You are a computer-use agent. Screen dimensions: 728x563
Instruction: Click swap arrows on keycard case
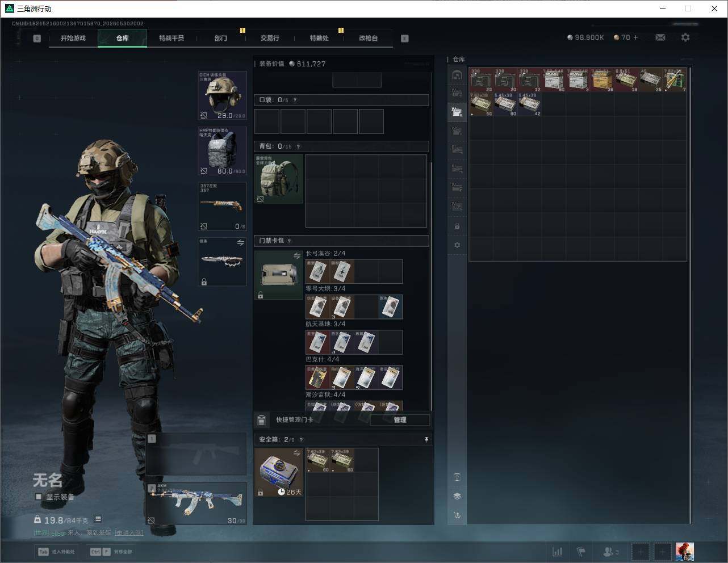[296, 255]
